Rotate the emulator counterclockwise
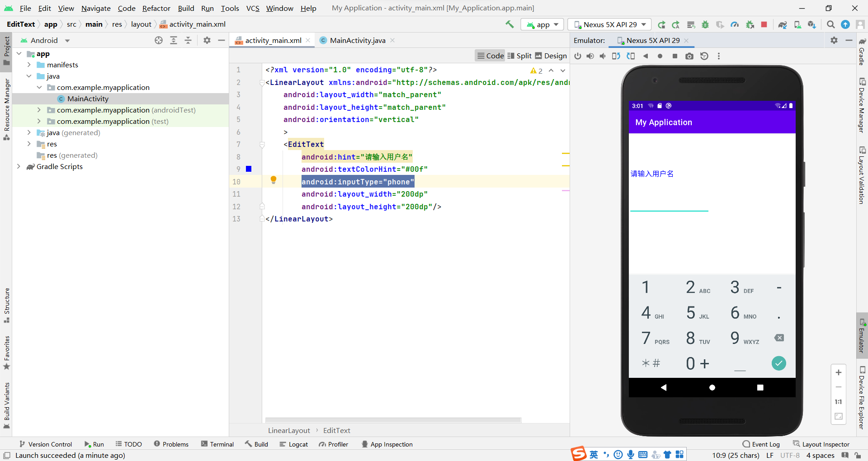Image resolution: width=868 pixels, height=461 pixels. tap(616, 56)
